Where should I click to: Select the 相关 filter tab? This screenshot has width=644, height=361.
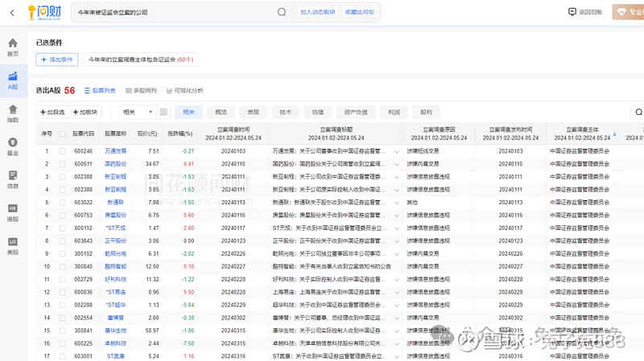coord(188,112)
